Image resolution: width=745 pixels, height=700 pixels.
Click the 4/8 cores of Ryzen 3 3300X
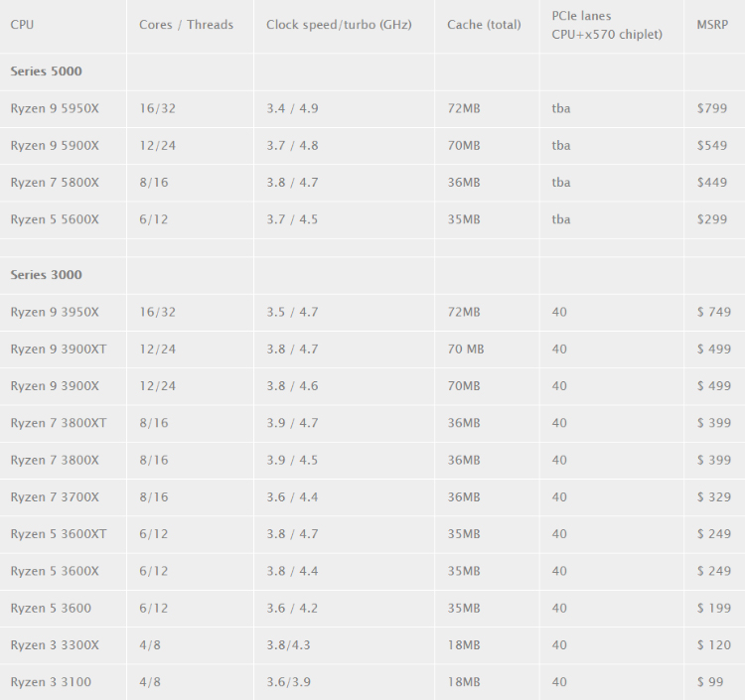click(x=150, y=645)
